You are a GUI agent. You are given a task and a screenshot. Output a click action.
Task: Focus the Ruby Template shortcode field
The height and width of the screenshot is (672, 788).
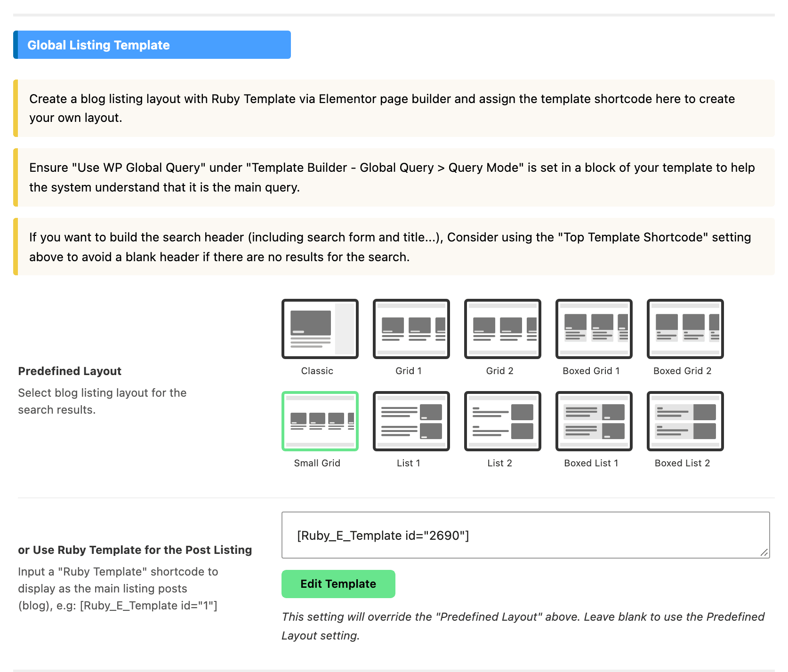(526, 535)
